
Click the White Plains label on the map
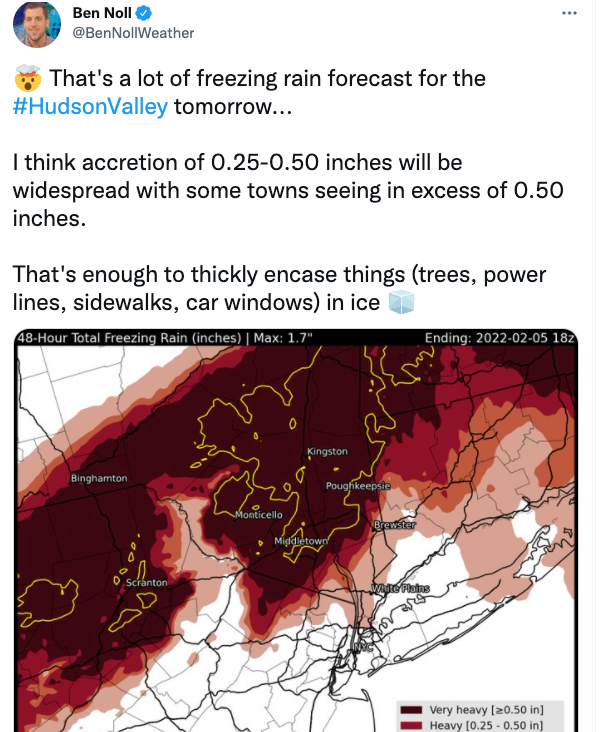400,589
